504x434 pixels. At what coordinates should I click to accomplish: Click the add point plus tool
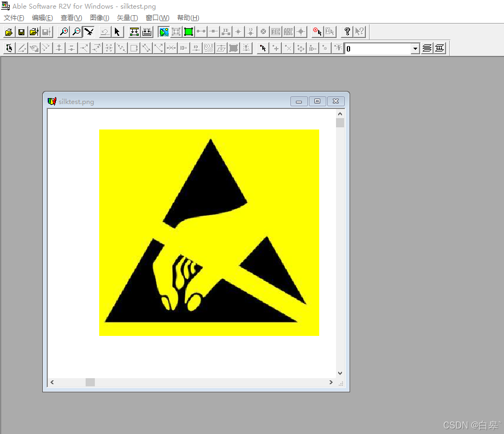coord(275,48)
